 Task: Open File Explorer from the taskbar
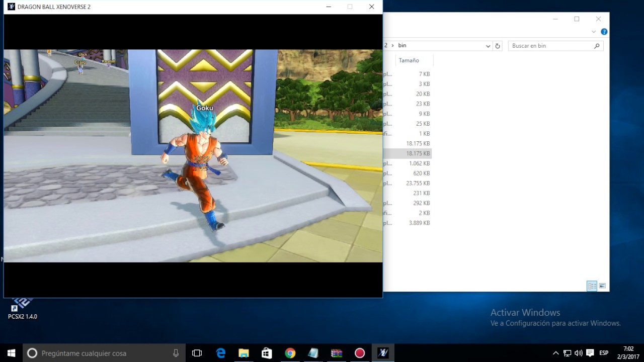click(244, 353)
